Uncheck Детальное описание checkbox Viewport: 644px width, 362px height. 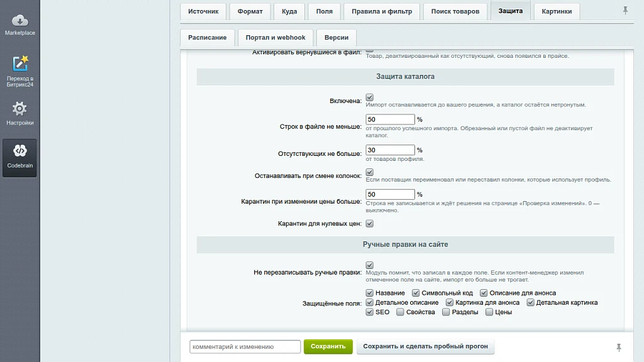(370, 302)
